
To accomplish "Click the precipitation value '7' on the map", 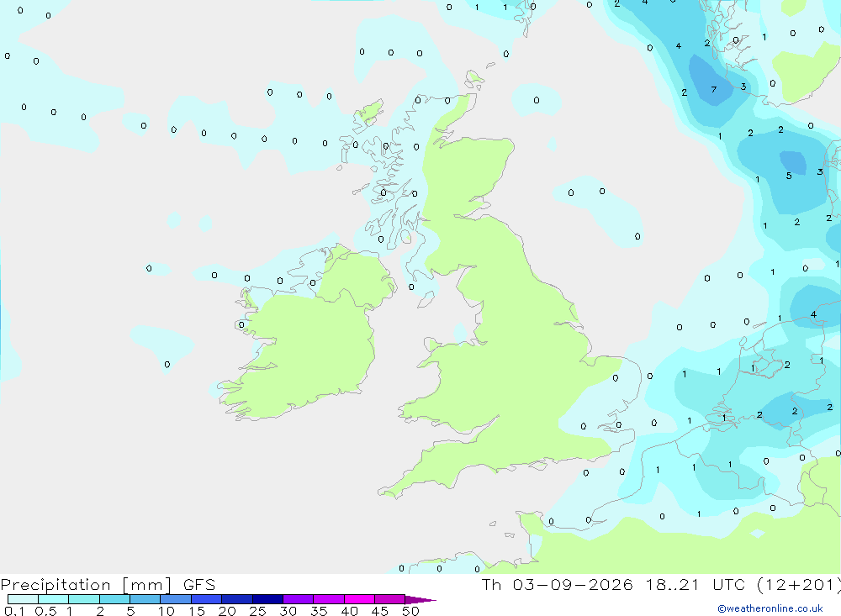I will (x=713, y=90).
